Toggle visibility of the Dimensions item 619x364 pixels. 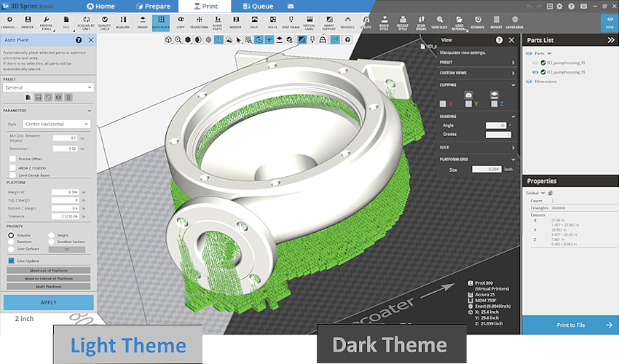[x=529, y=82]
